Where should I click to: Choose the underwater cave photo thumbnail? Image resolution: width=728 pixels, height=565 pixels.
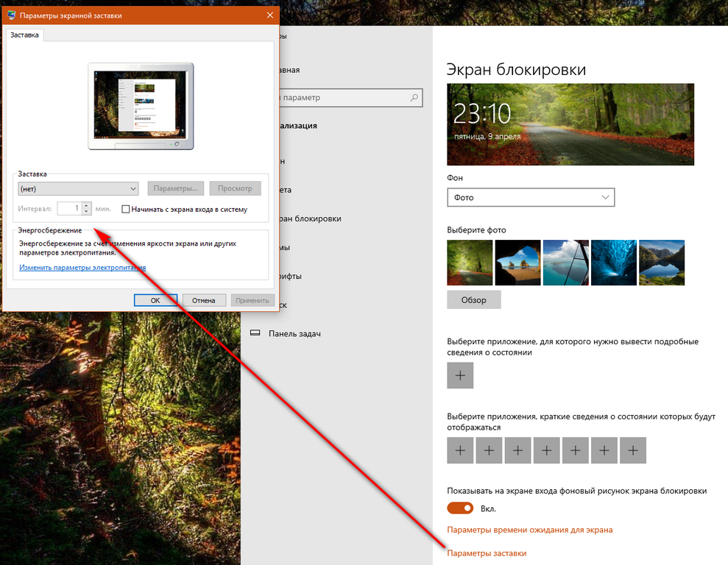[614, 263]
